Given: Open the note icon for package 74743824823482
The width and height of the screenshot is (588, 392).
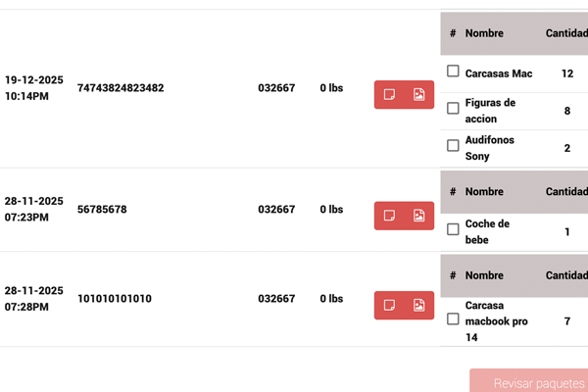Looking at the screenshot, I should point(389,95).
